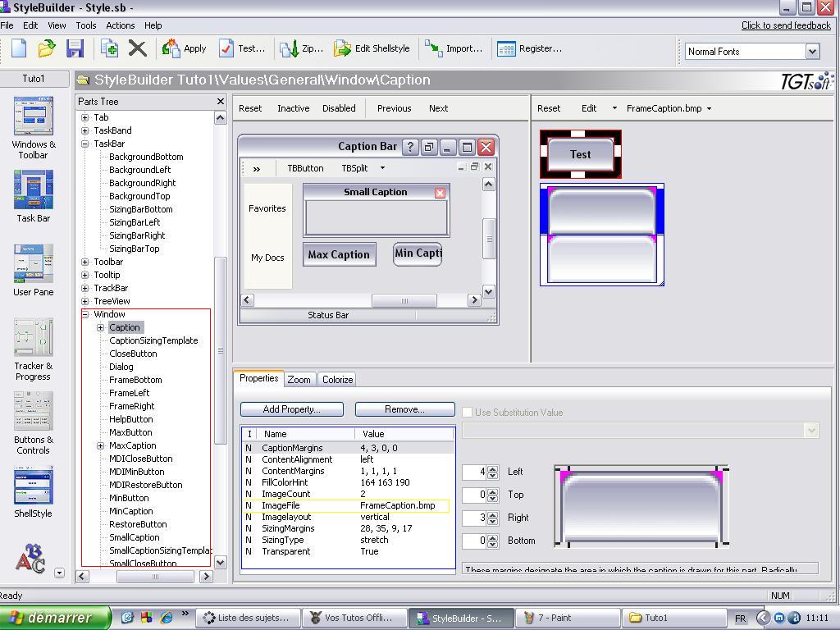The height and width of the screenshot is (630, 840).
Task: Open the Normal Fonts dropdown
Action: click(811, 52)
